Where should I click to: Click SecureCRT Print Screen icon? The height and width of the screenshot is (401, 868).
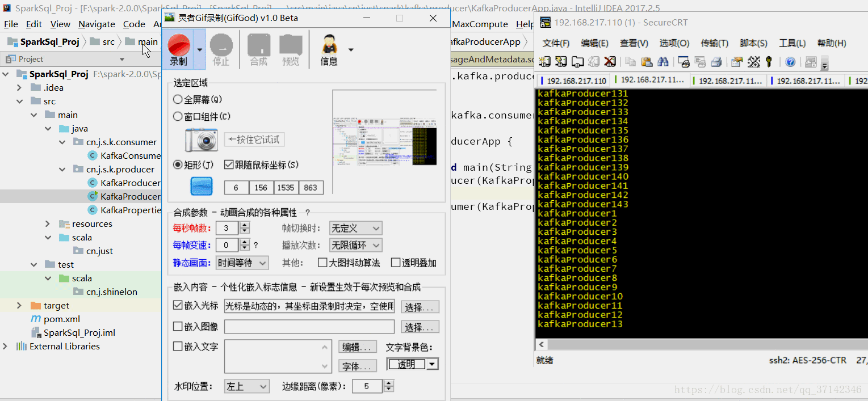[x=684, y=62]
